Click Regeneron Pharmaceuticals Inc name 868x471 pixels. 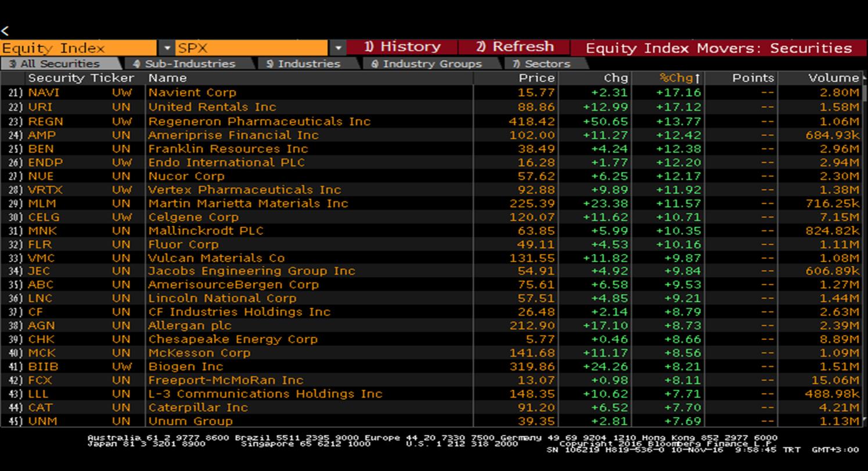(x=259, y=121)
